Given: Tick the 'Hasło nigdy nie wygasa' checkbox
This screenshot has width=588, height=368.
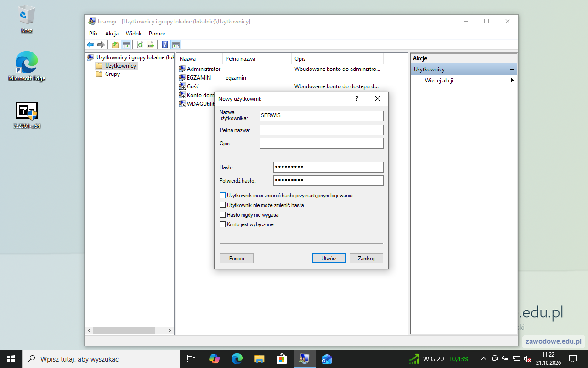Looking at the screenshot, I should pos(223,215).
